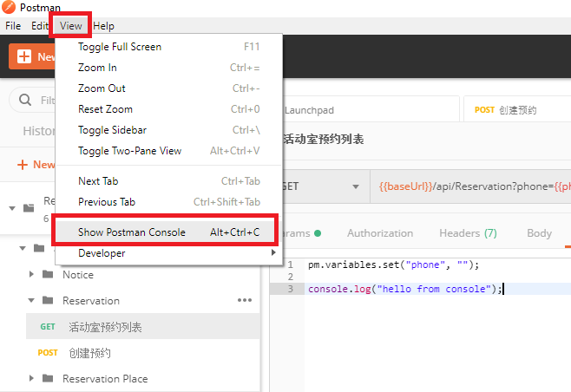This screenshot has height=392, width=571.
Task: Select Toggle Full Screen menu entry
Action: tap(168, 47)
